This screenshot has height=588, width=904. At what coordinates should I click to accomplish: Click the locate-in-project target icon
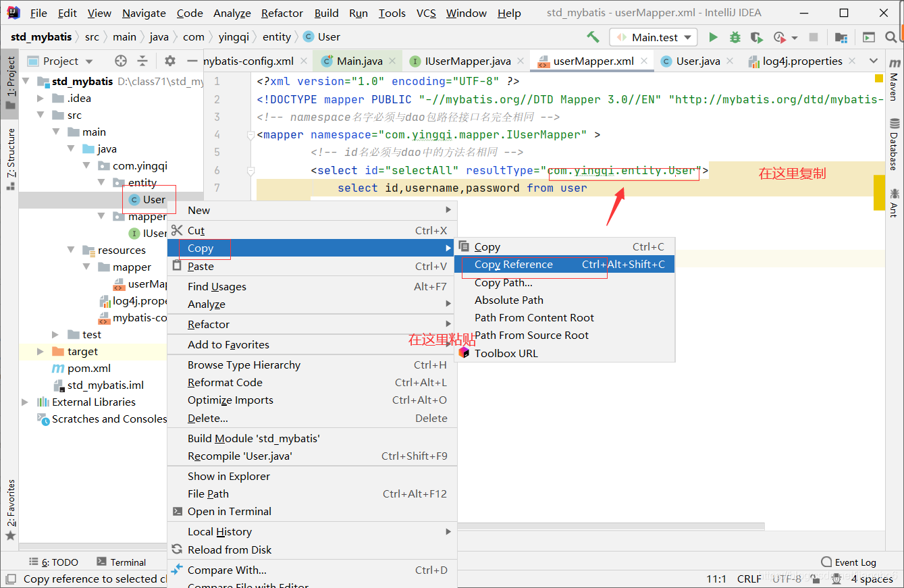pyautogui.click(x=121, y=61)
